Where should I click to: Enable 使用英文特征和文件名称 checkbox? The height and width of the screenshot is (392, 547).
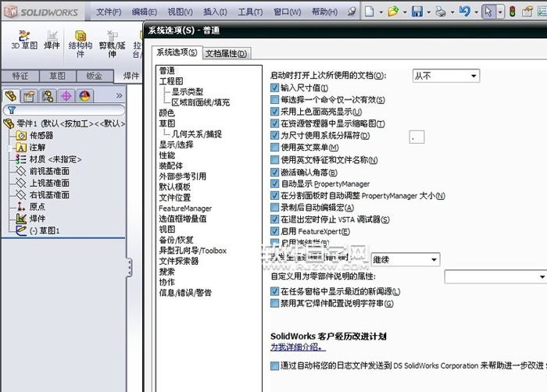pos(275,160)
